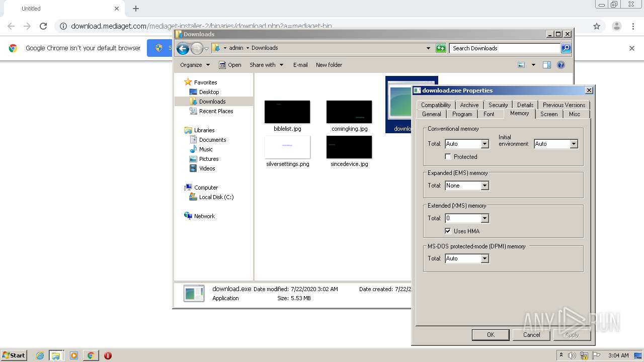This screenshot has width=644, height=362.
Task: Open Conventional memory Total dropdown
Action: (x=485, y=144)
